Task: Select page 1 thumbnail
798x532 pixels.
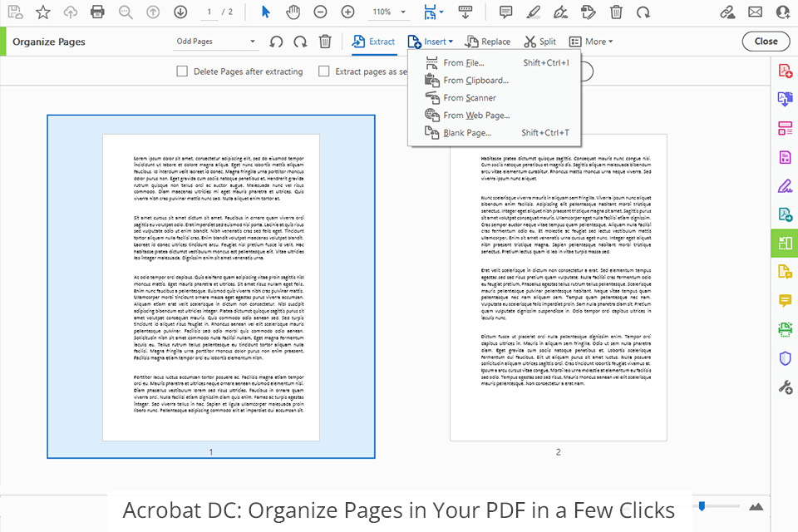Action: (211, 287)
